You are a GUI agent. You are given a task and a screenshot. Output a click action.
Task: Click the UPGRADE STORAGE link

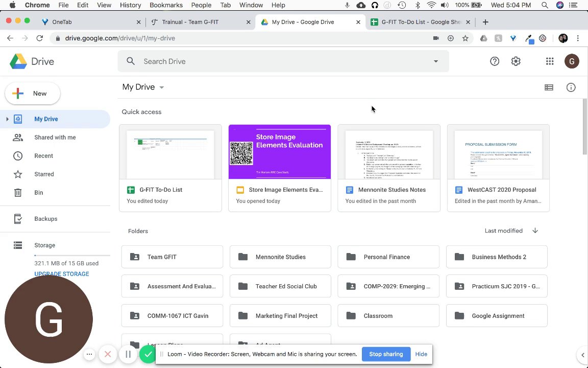tap(62, 274)
